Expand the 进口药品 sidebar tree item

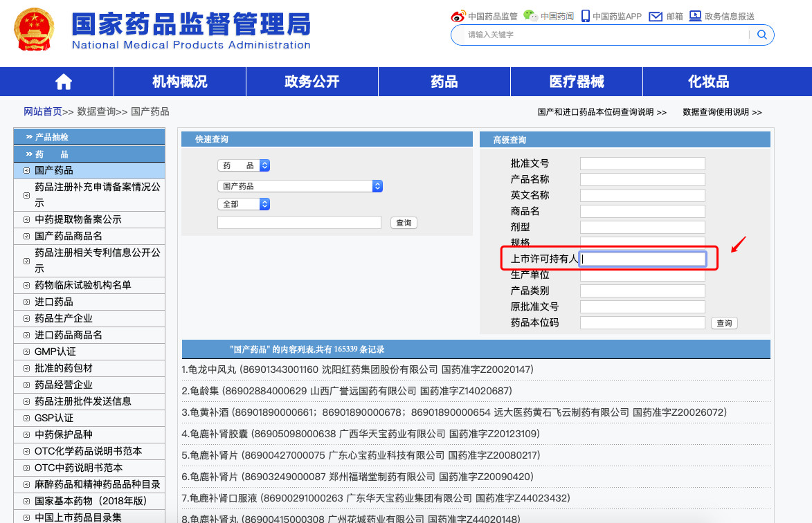(x=26, y=302)
